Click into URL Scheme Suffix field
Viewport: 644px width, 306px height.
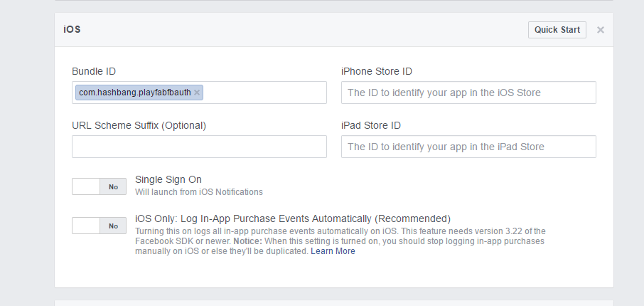(199, 147)
